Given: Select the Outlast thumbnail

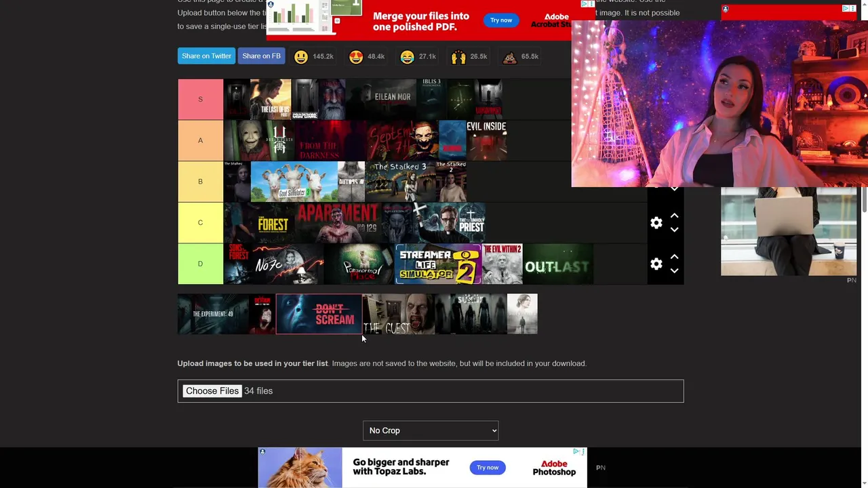Looking at the screenshot, I should pos(558,264).
